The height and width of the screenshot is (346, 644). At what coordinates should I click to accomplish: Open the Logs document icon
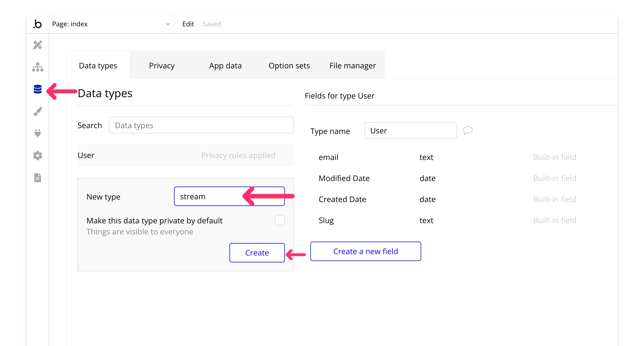tap(38, 178)
